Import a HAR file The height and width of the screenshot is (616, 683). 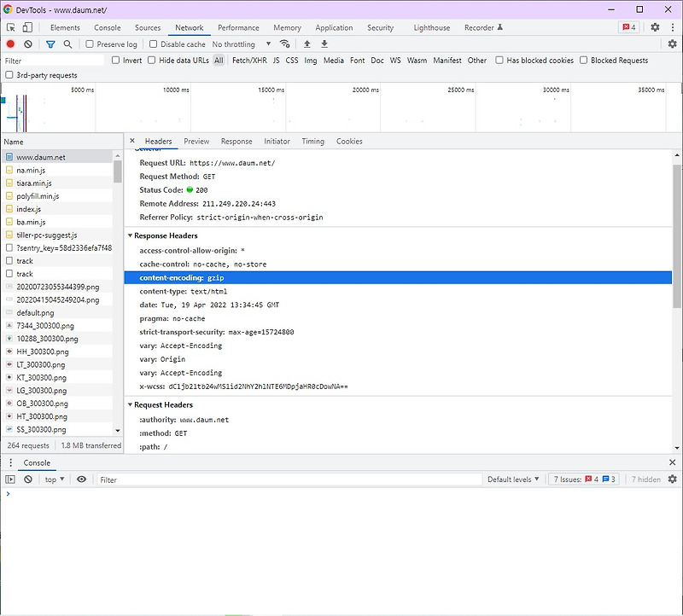tap(307, 43)
